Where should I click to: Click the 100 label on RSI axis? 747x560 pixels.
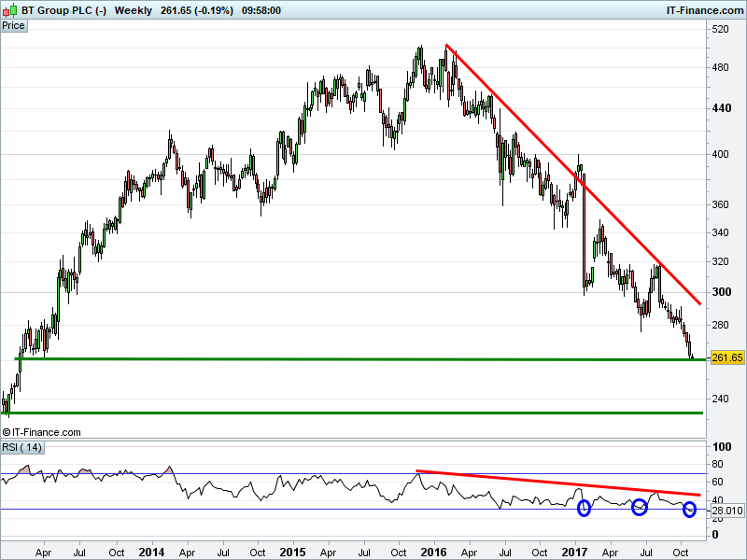721,447
